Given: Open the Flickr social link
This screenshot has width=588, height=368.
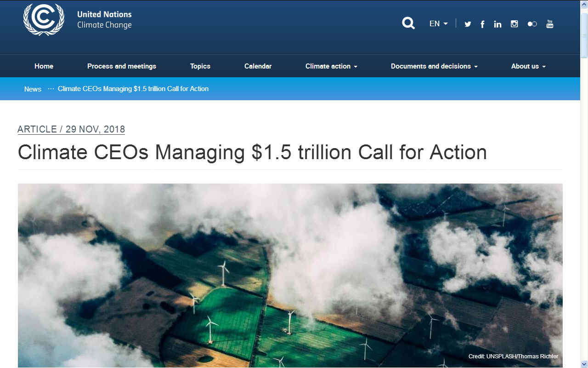Looking at the screenshot, I should [532, 24].
